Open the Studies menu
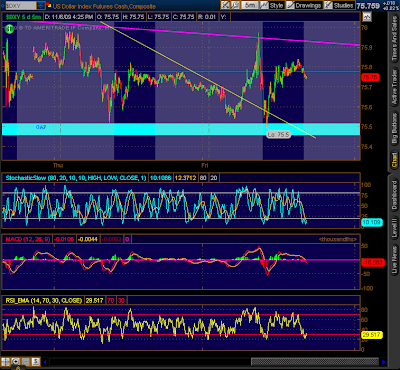The width and height of the screenshot is (400, 370). 339,5
